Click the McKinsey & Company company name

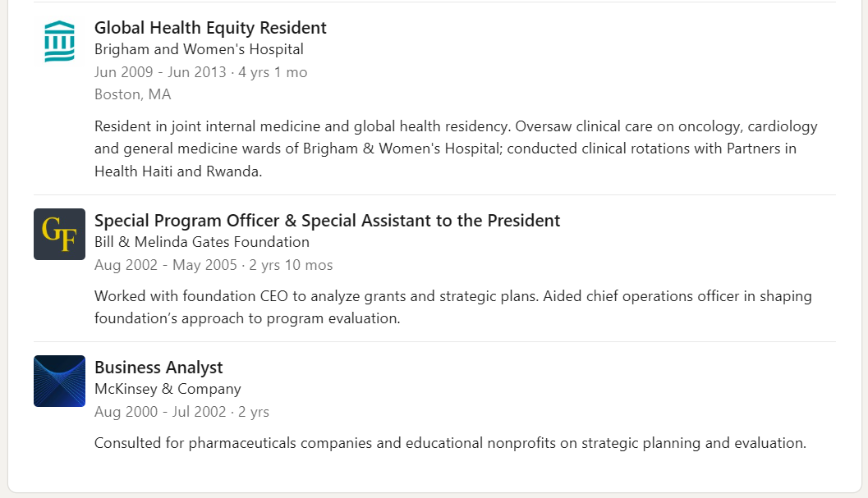[168, 389]
